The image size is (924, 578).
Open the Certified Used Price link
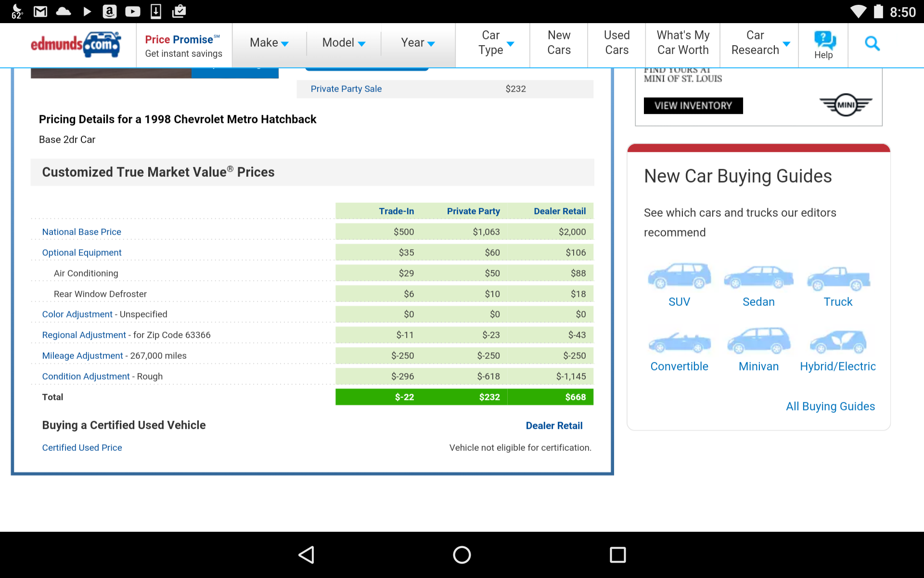click(82, 447)
